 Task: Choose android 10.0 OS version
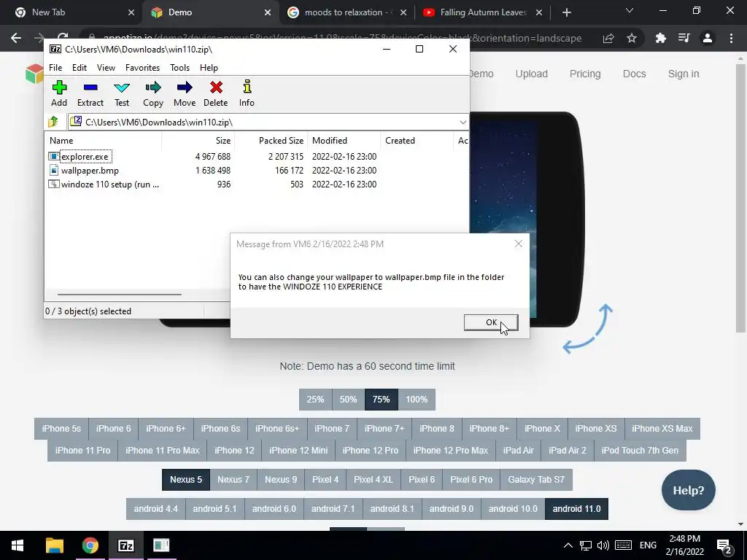point(513,509)
